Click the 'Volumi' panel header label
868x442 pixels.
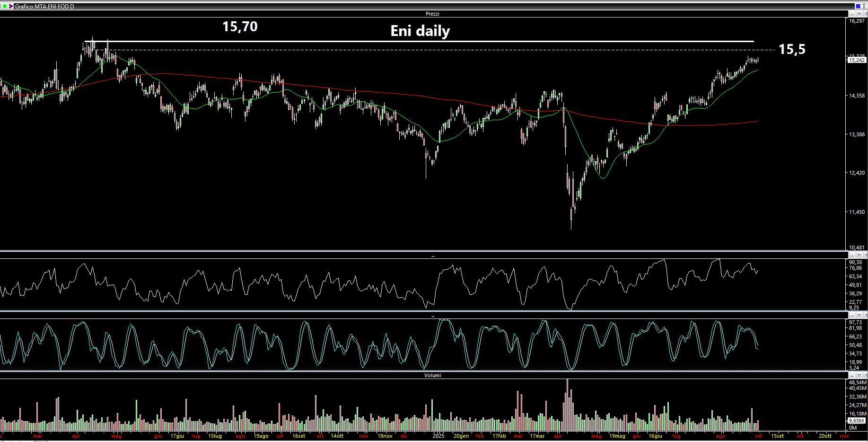pos(433,375)
